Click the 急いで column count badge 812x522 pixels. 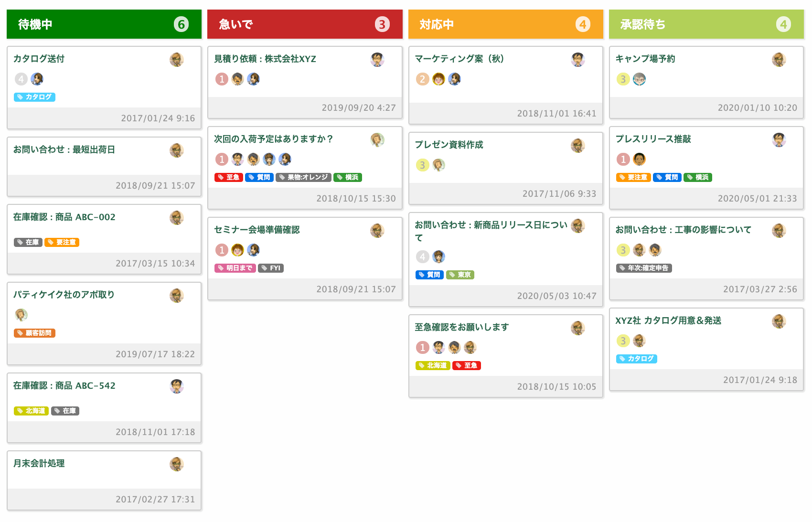tap(382, 24)
